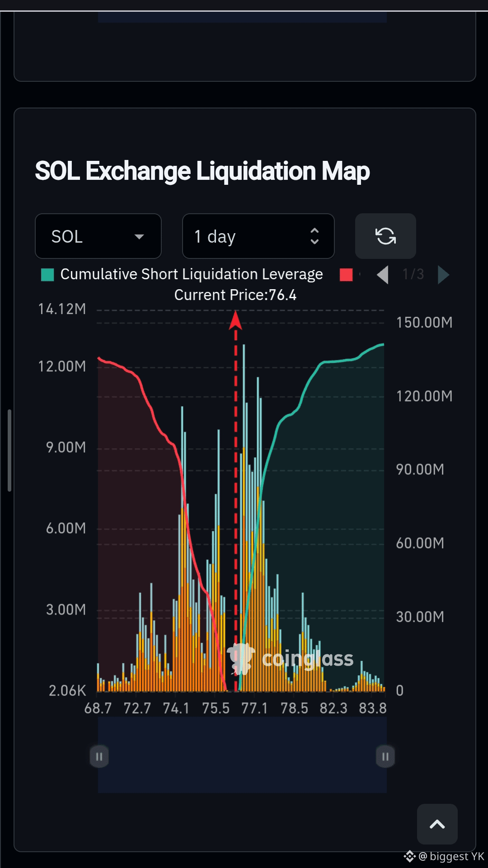Click the 77.1 price axis label
Viewport: 488px width, 868px height.
tap(254, 708)
